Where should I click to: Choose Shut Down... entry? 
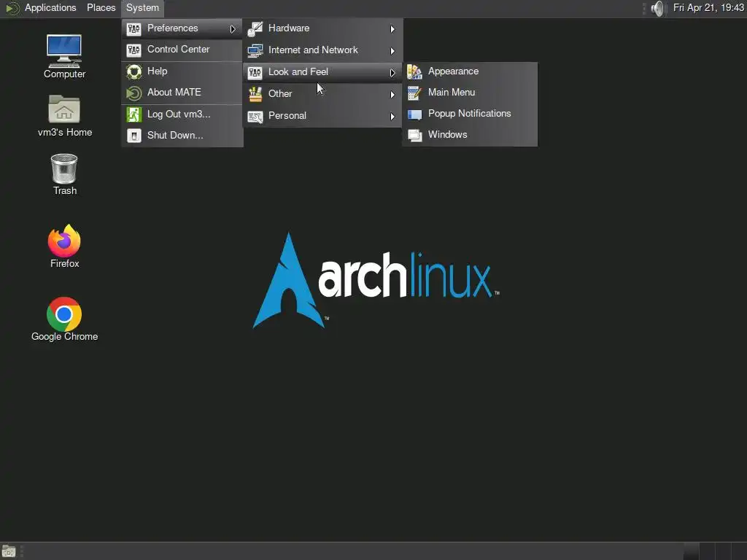(182, 135)
